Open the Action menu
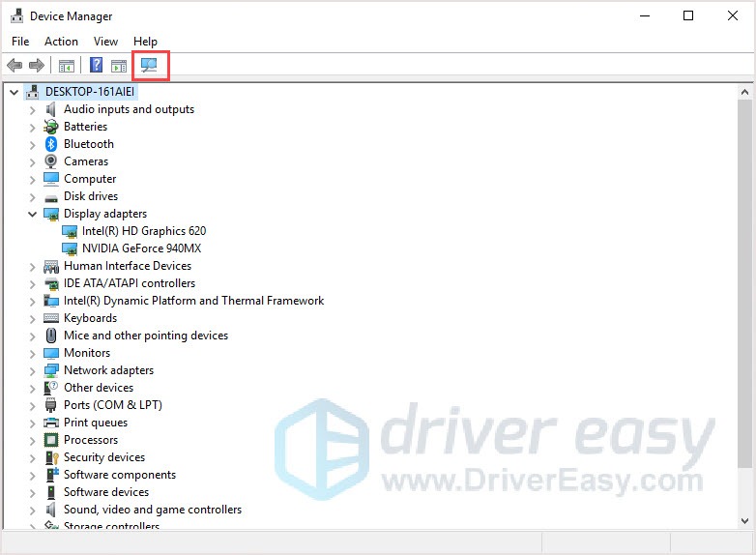Viewport: 756px width, 555px height. point(61,42)
